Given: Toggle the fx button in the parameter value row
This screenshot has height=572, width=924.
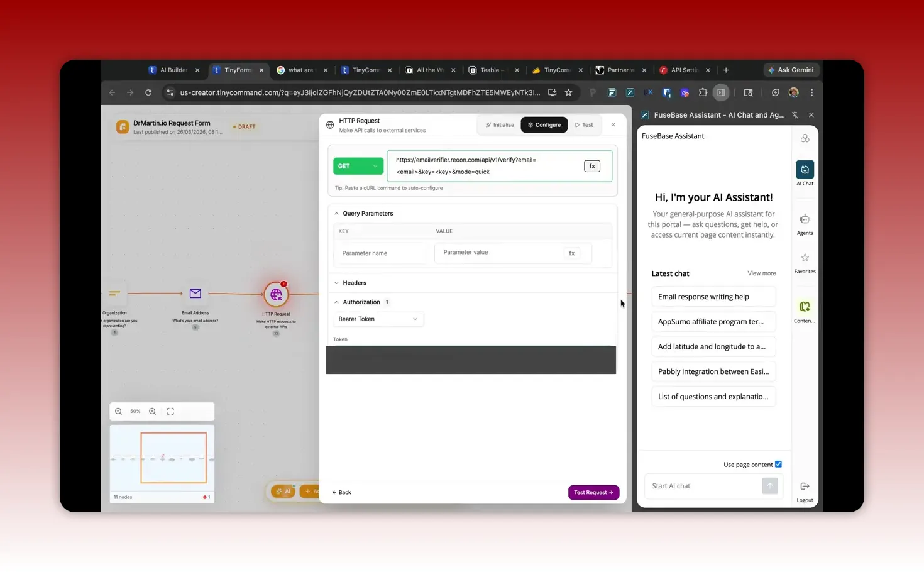Looking at the screenshot, I should pyautogui.click(x=571, y=253).
